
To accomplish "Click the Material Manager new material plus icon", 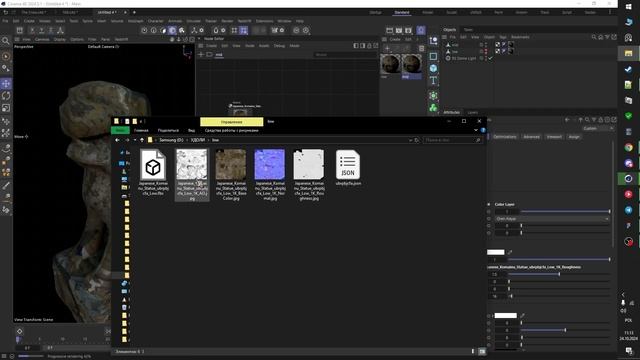I will pyautogui.click(x=387, y=48).
